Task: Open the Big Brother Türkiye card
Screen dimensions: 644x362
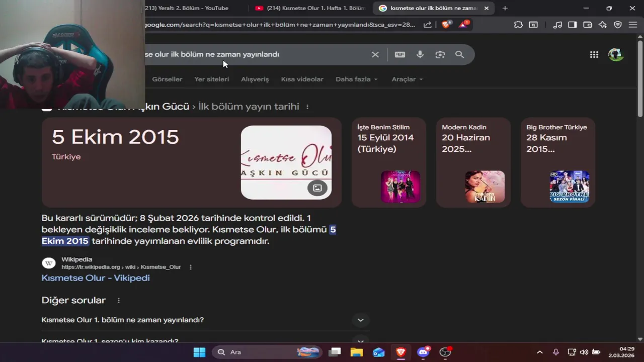Action: [558, 162]
